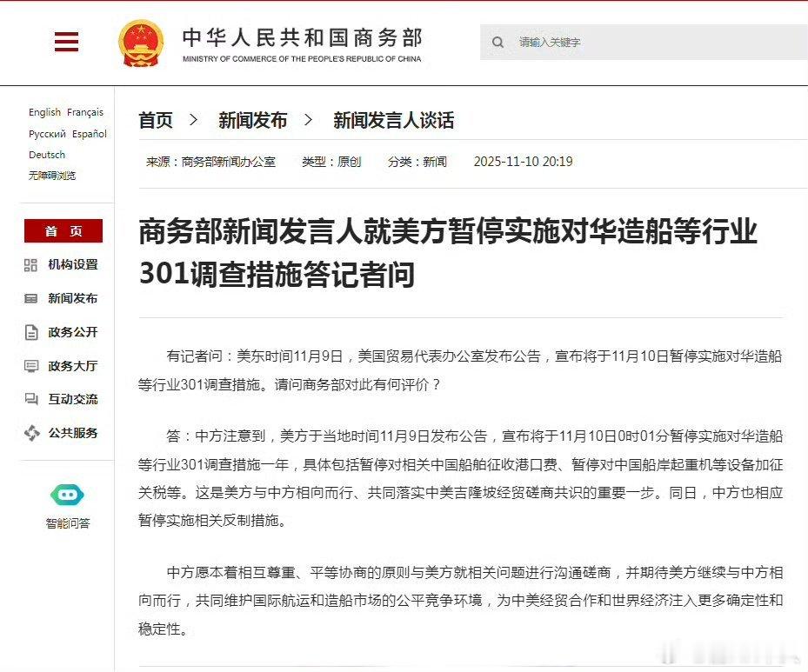Image resolution: width=808 pixels, height=672 pixels.
Task: Go to 新闻发布 in breadcrumb
Action: tap(252, 120)
